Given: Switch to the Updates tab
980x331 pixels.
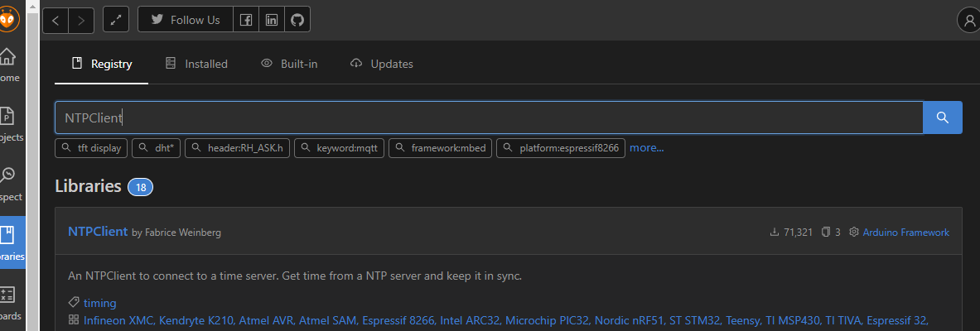Looking at the screenshot, I should click(x=382, y=64).
